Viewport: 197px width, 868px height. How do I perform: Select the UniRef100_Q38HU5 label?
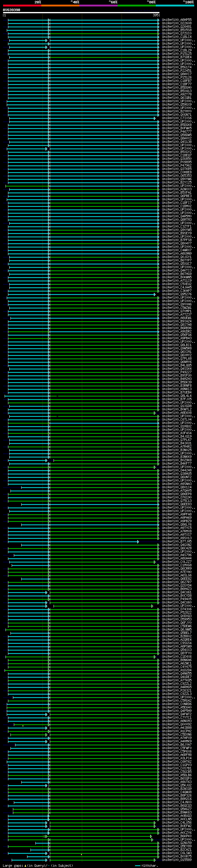pos(177,474)
